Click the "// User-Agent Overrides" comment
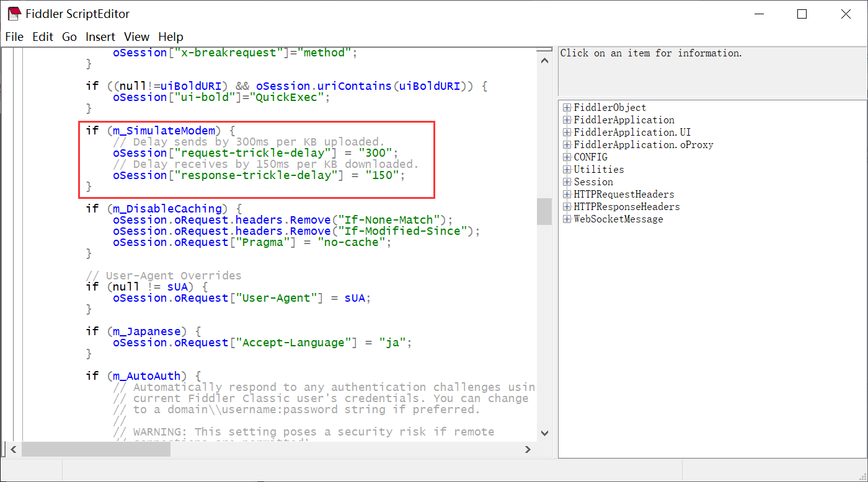Viewport: 868px width, 482px height. [164, 276]
